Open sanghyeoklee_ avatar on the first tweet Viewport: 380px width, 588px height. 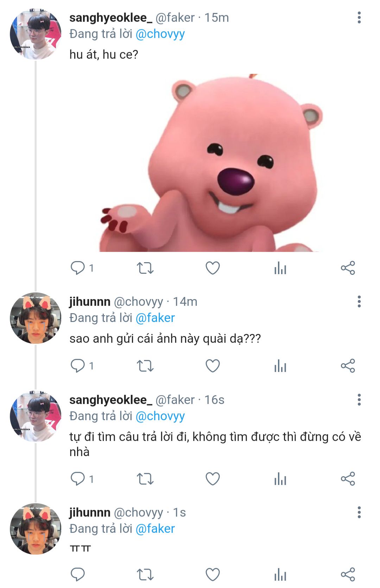pyautogui.click(x=36, y=34)
